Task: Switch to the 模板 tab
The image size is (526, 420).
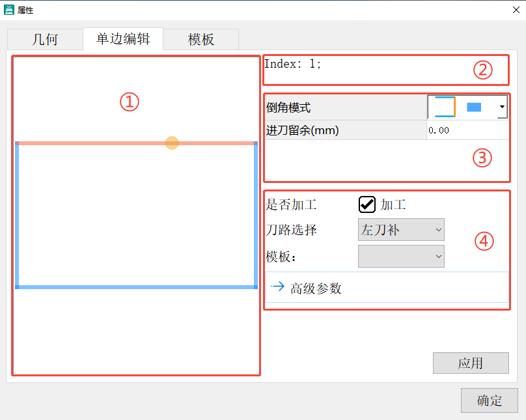Action: coord(201,39)
